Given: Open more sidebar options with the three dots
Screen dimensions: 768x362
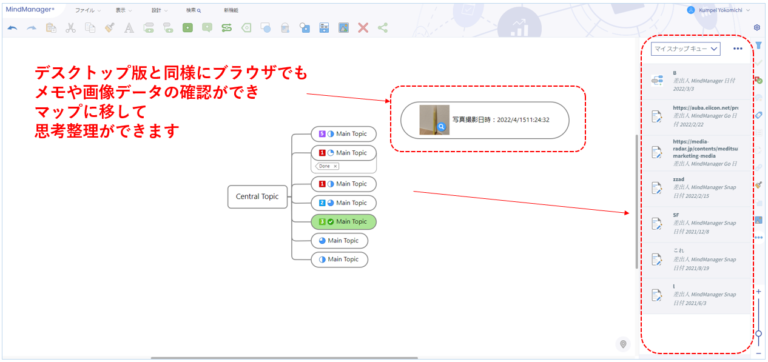Looking at the screenshot, I should pyautogui.click(x=759, y=238).
